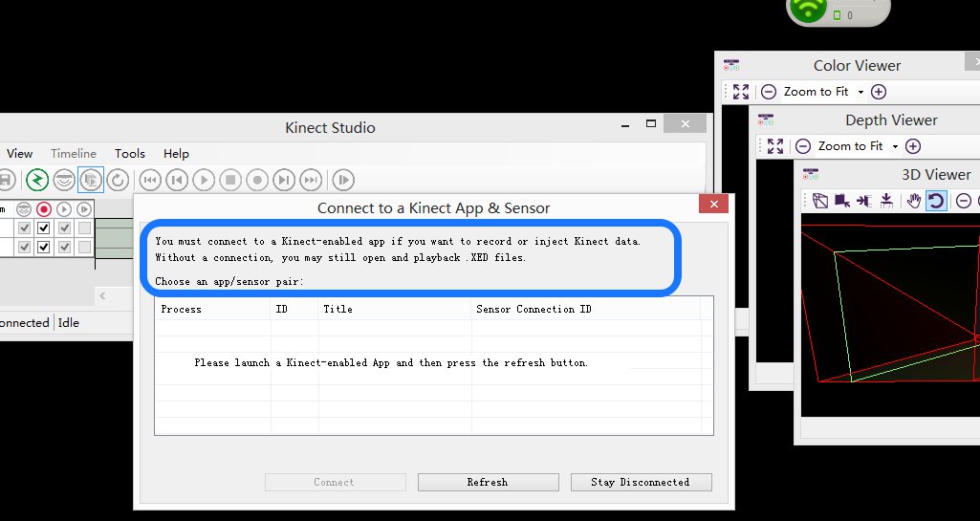Click the fit-to-window icon in Color Viewer
Image resolution: width=980 pixels, height=521 pixels.
click(x=741, y=92)
